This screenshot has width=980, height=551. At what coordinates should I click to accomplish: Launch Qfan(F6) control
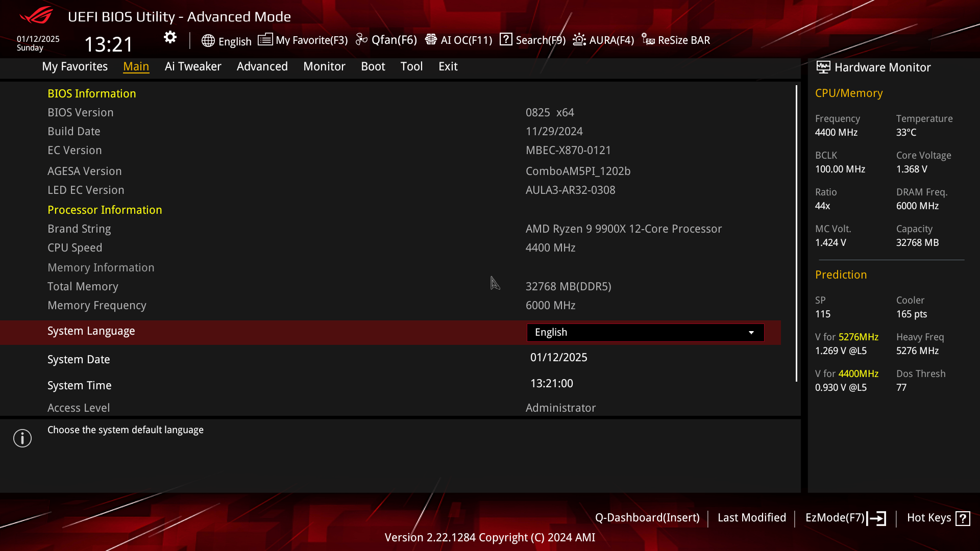pos(386,40)
